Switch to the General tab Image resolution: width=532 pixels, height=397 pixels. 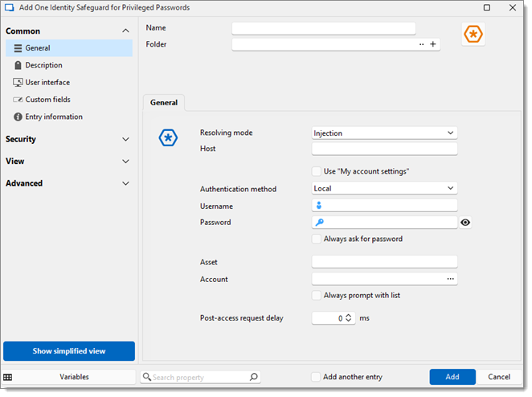[164, 103]
